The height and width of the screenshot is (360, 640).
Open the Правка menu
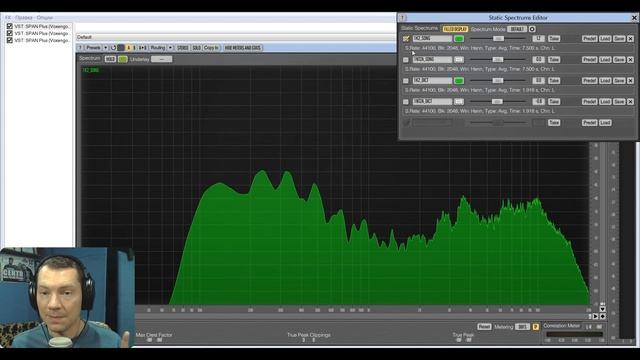pos(23,18)
